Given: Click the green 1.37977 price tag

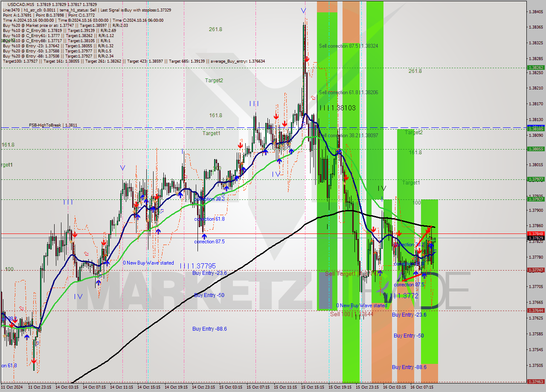Looking at the screenshot, I should click(535, 179).
